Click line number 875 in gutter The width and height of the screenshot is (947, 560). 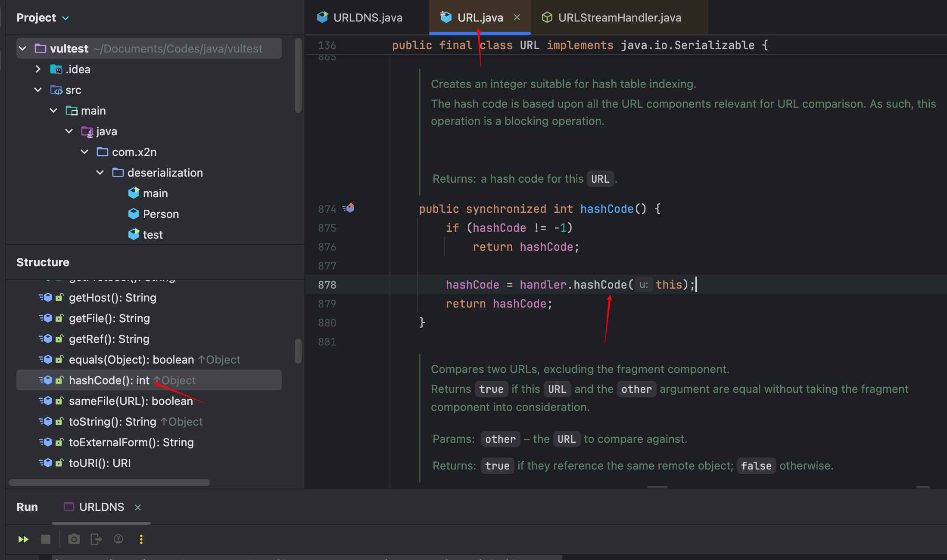[x=327, y=228]
